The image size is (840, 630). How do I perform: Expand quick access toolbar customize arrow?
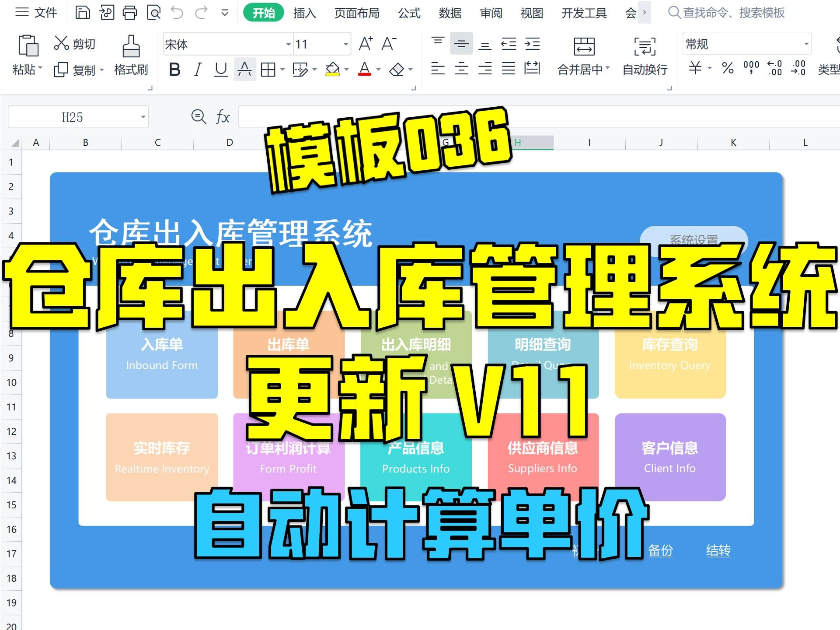point(225,13)
